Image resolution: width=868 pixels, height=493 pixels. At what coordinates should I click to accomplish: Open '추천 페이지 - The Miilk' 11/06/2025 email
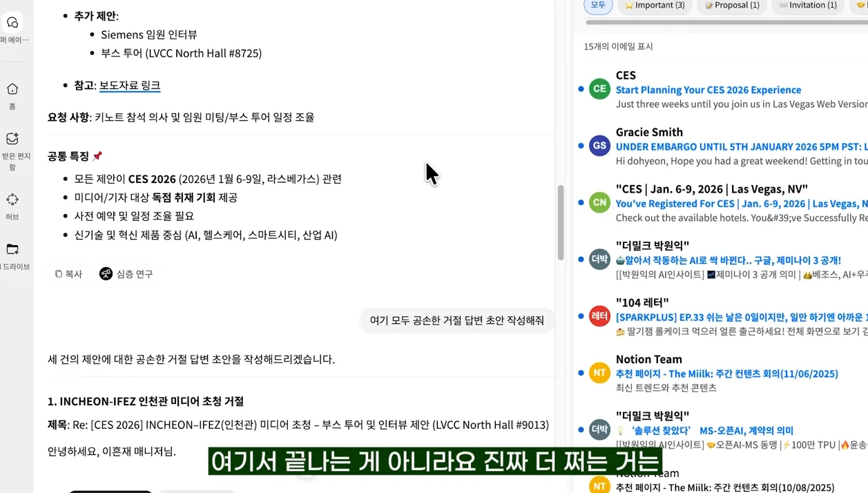pyautogui.click(x=727, y=374)
